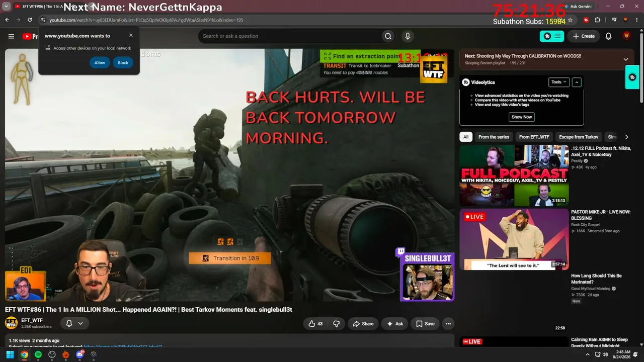Viewport: 644px width, 362px height.
Task: Collapse the Videolytics panel
Action: [577, 82]
